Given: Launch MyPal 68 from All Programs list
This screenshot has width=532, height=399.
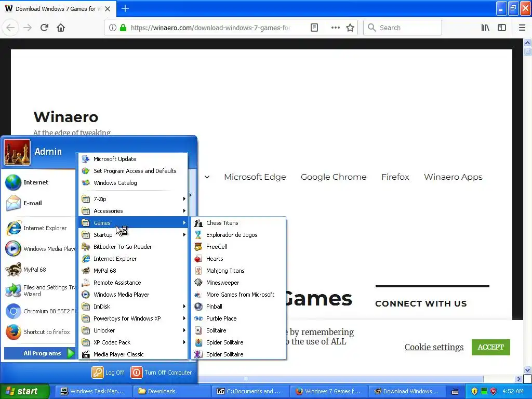Looking at the screenshot, I should [133, 271].
